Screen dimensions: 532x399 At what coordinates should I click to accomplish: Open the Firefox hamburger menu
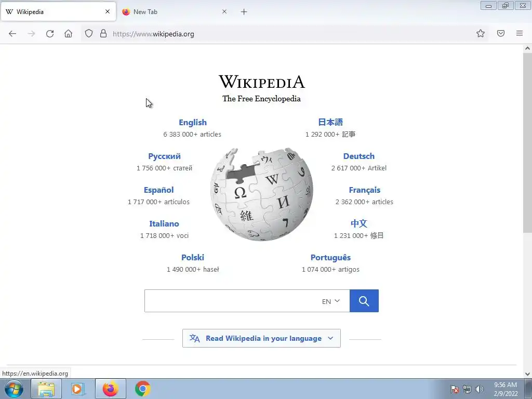coord(520,33)
